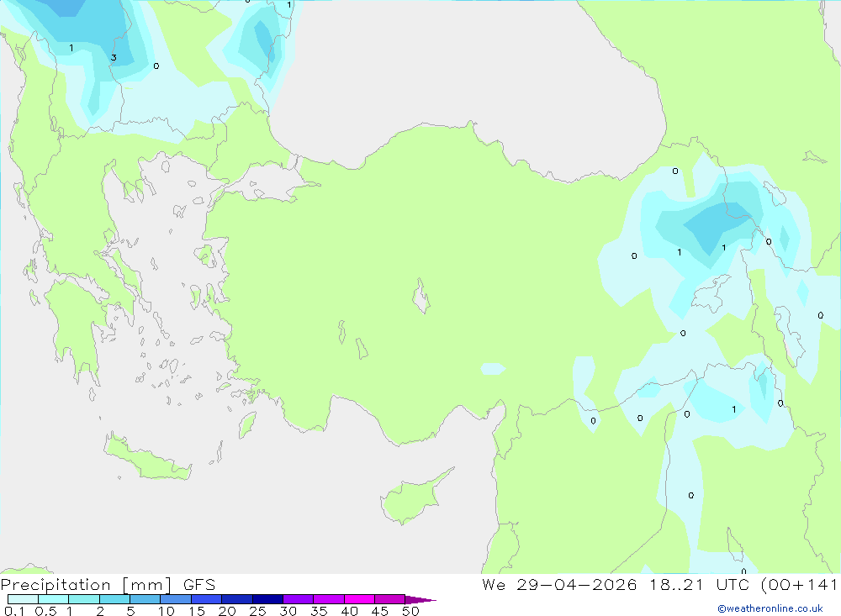Click the legend value '35'
Viewport: 841px width, 616px height.
tap(319, 611)
